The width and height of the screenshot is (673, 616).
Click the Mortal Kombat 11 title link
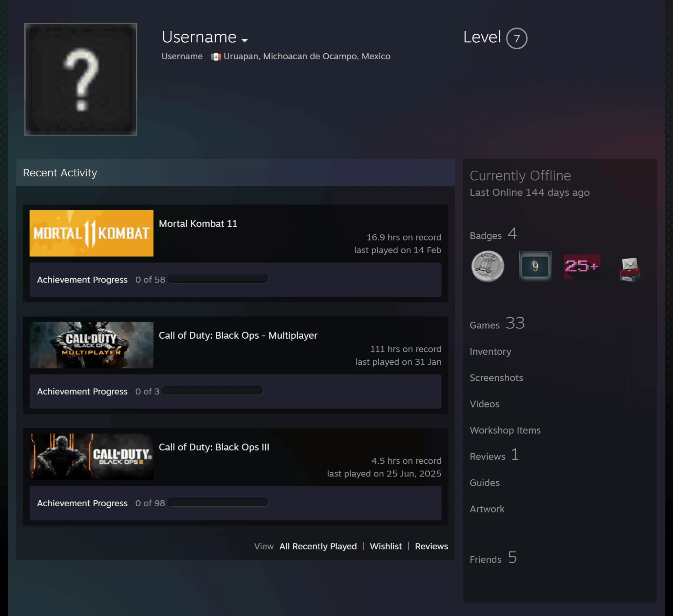click(x=198, y=224)
